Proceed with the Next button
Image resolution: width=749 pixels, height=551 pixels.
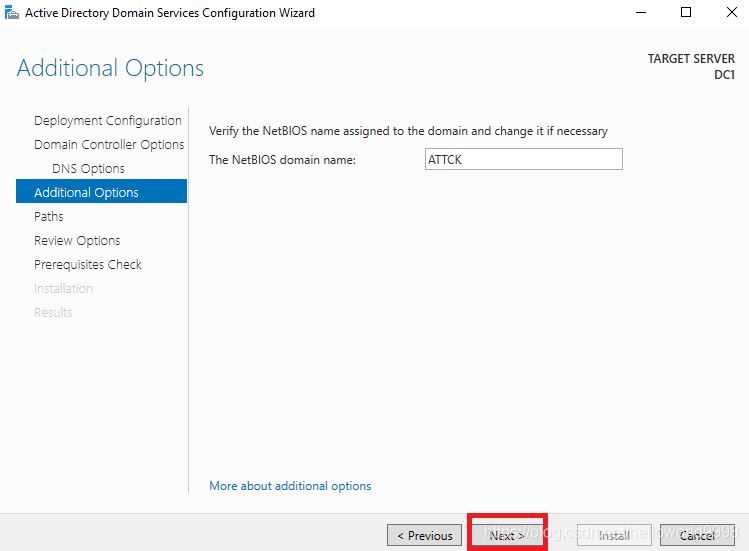[x=507, y=535]
